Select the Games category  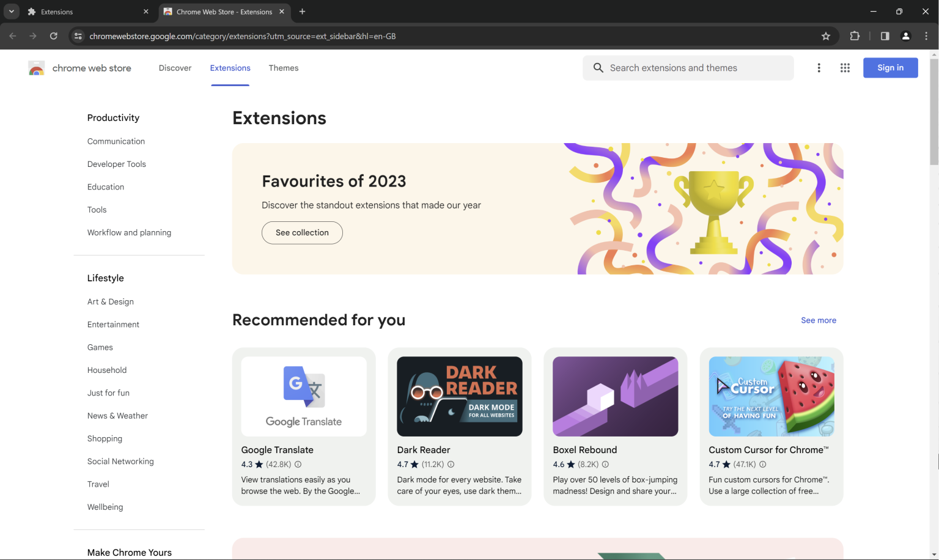click(100, 347)
